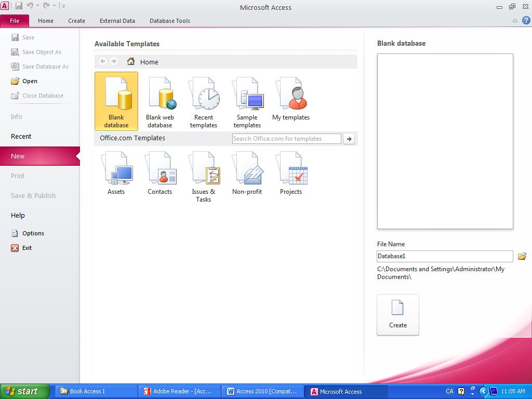Click the Microsoft Access taskbar button
This screenshot has height=399, width=532.
pos(346,392)
